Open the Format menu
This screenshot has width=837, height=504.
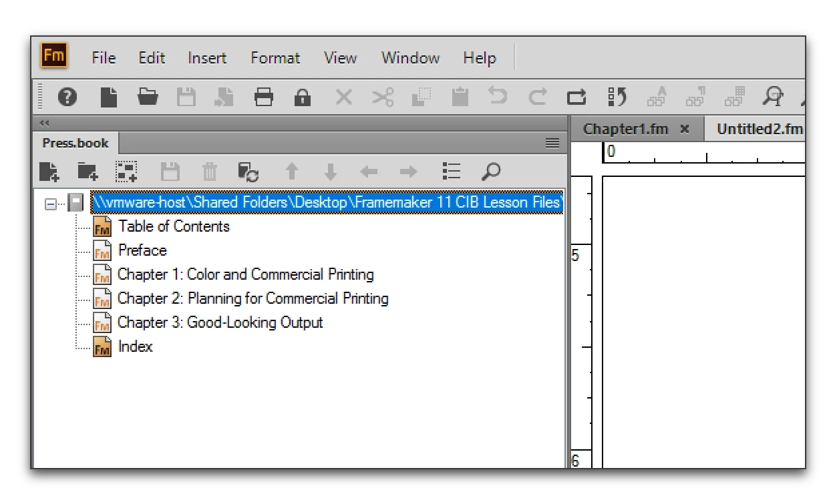pos(275,58)
